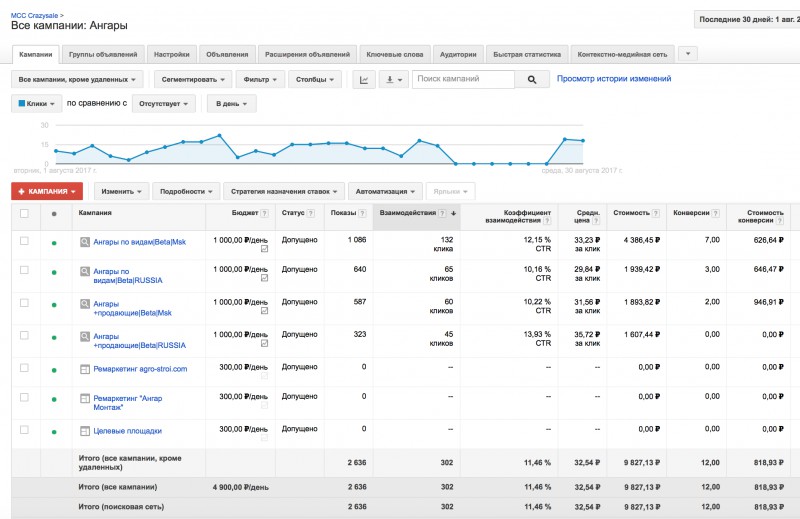Viewport: 800px width, 519px height.
Task: Expand the Сегментировать dropdown
Action: coord(193,80)
